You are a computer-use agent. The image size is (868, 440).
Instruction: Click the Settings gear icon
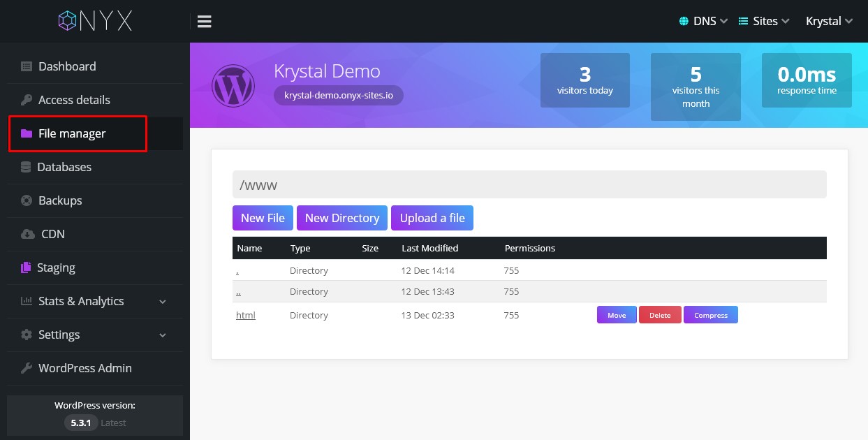(x=27, y=335)
